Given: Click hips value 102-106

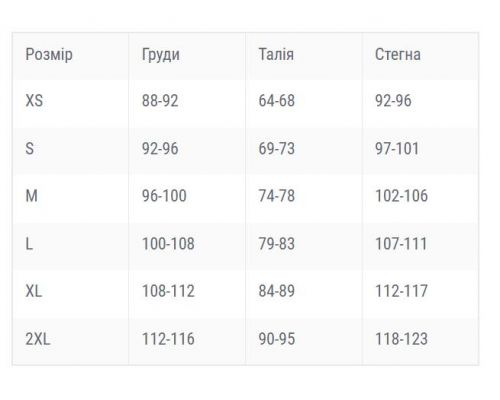Looking at the screenshot, I should [x=401, y=196].
